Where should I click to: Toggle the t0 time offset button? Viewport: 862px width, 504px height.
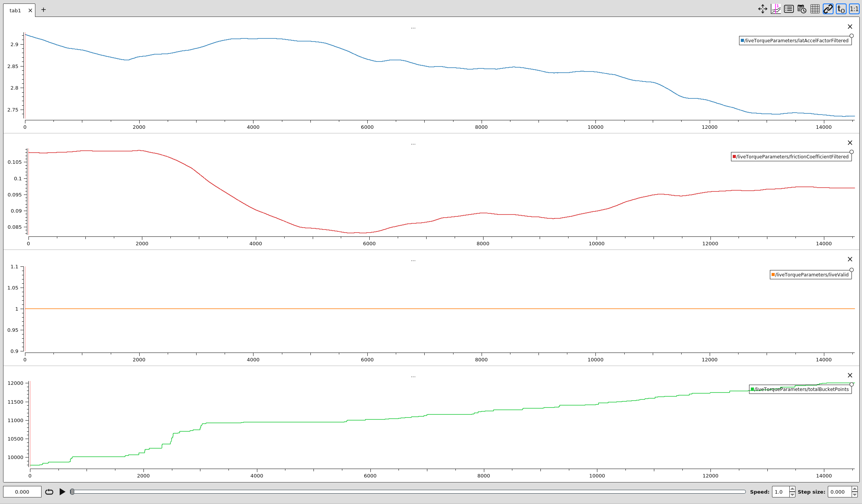click(841, 9)
